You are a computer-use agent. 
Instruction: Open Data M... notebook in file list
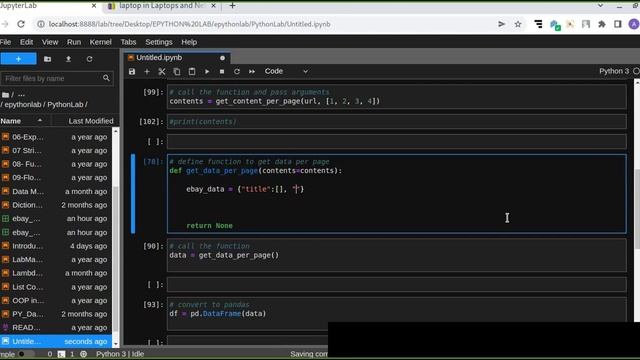tap(56, 191)
